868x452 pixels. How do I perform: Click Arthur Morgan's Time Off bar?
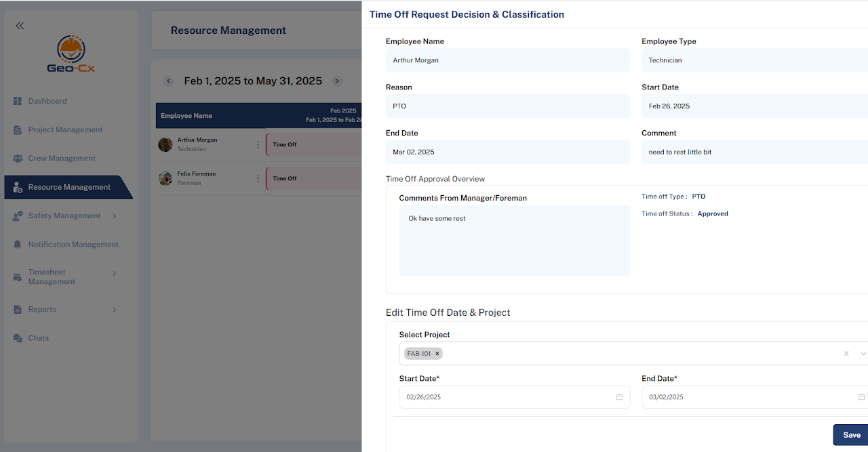313,144
